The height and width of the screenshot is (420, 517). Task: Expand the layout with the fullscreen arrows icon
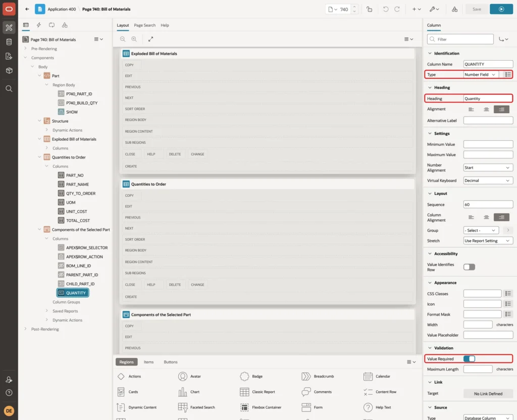pyautogui.click(x=150, y=39)
